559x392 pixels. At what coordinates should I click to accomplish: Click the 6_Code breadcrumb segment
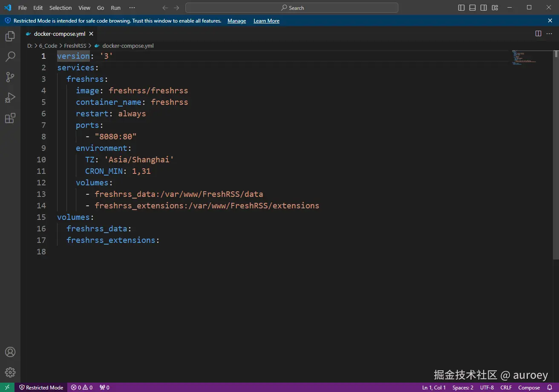click(48, 46)
